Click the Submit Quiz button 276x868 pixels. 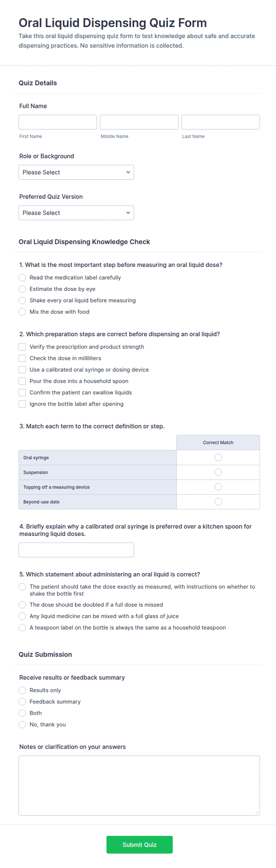pos(139,845)
